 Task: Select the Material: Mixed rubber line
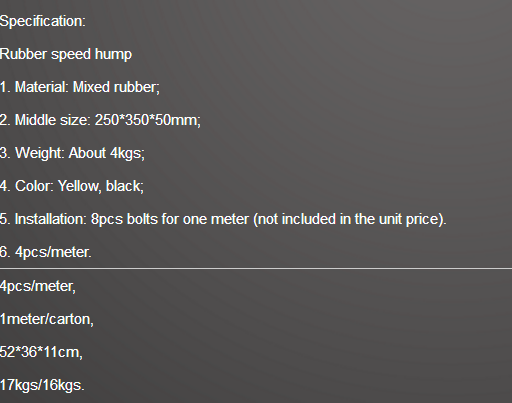point(80,87)
